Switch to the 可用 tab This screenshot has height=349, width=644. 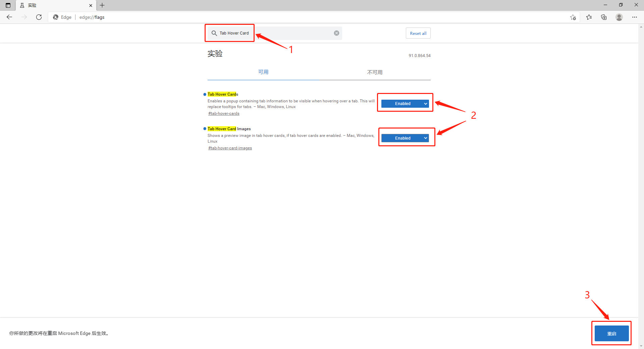pyautogui.click(x=263, y=72)
